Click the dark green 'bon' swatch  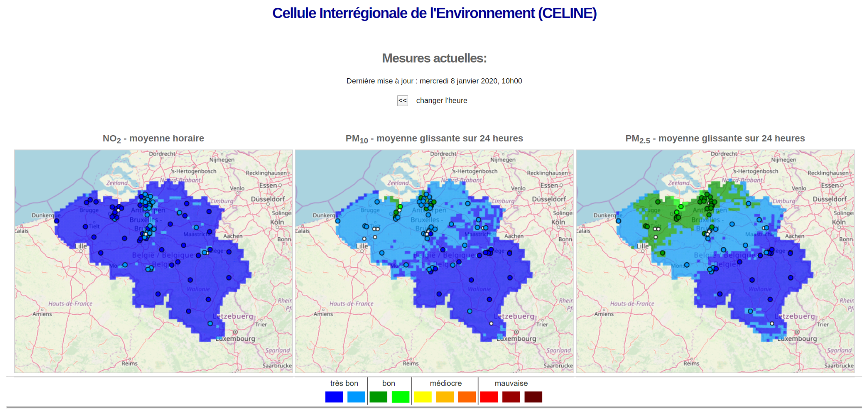[x=378, y=397]
